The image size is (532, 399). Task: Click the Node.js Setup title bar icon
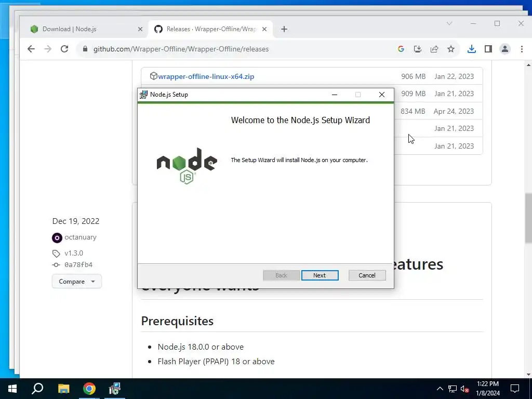point(143,95)
